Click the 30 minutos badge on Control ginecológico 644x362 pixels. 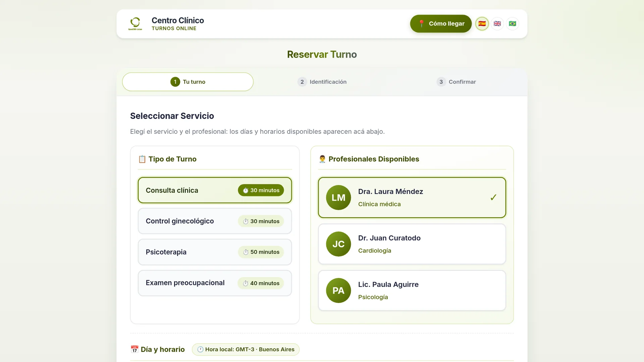(261, 221)
